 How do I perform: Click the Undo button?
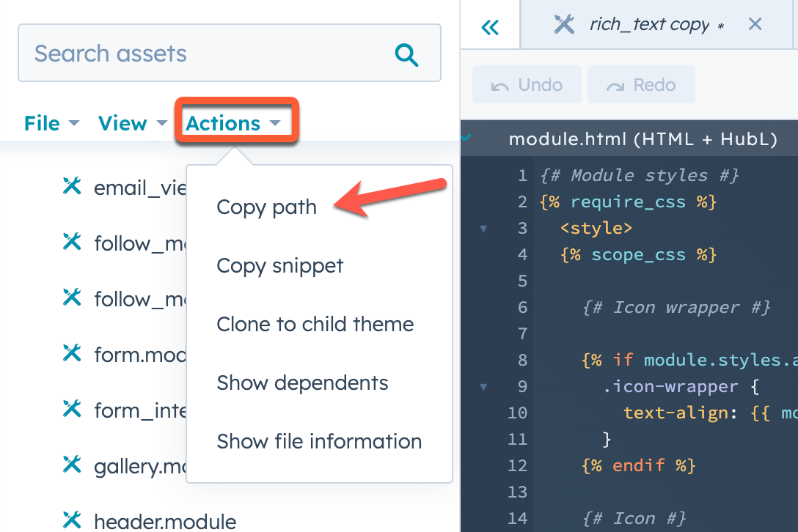[527, 84]
